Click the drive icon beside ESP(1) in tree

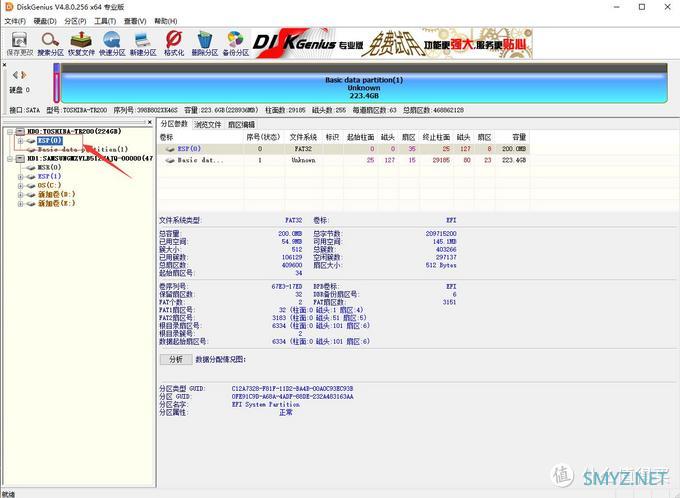[x=31, y=177]
